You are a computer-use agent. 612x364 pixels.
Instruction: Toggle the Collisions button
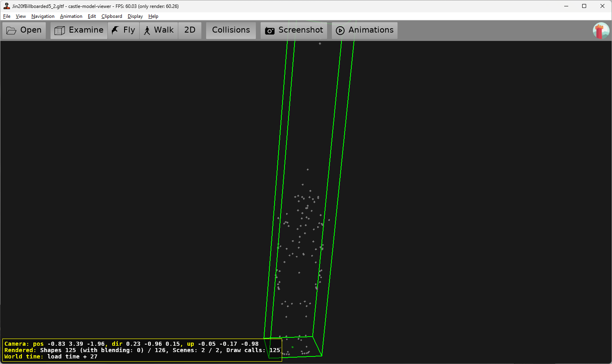point(231,30)
